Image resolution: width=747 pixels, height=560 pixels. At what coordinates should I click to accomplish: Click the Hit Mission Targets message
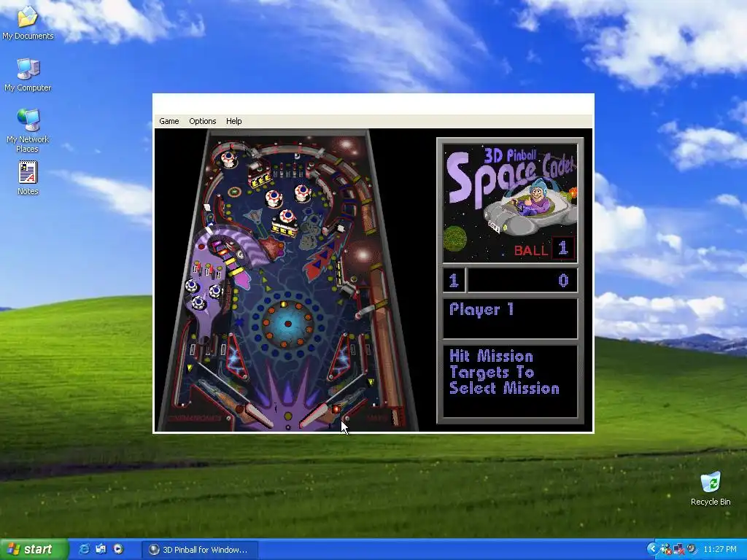[504, 372]
